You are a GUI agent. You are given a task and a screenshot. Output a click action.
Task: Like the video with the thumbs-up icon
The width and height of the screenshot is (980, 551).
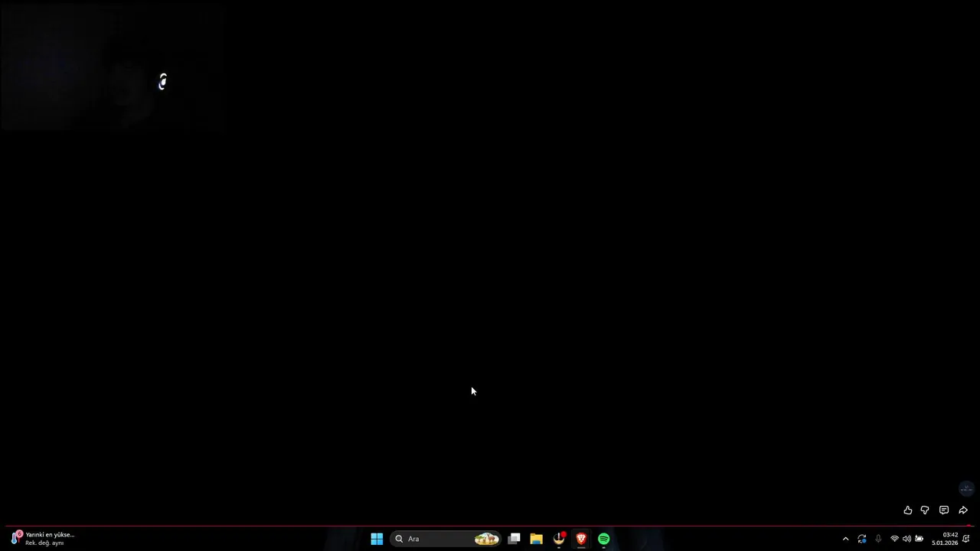908,510
